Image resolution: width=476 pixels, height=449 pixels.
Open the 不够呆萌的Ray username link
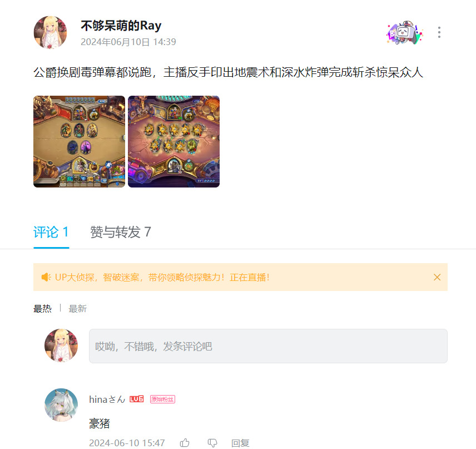[121, 26]
